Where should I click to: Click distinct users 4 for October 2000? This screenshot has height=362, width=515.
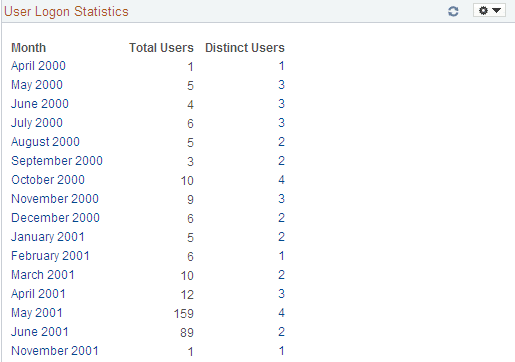click(281, 180)
